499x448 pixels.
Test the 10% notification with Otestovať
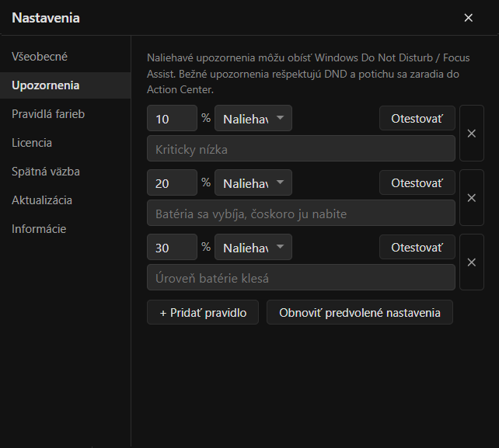[417, 118]
